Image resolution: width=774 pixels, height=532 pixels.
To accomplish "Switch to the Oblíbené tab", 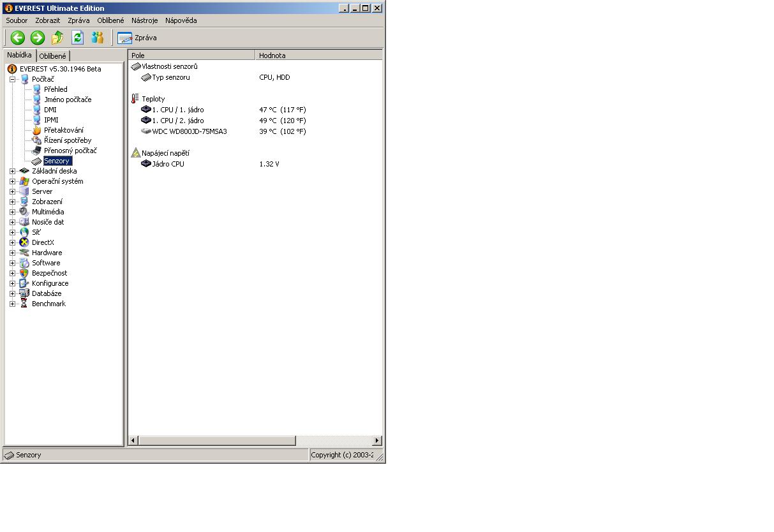I will [x=52, y=56].
